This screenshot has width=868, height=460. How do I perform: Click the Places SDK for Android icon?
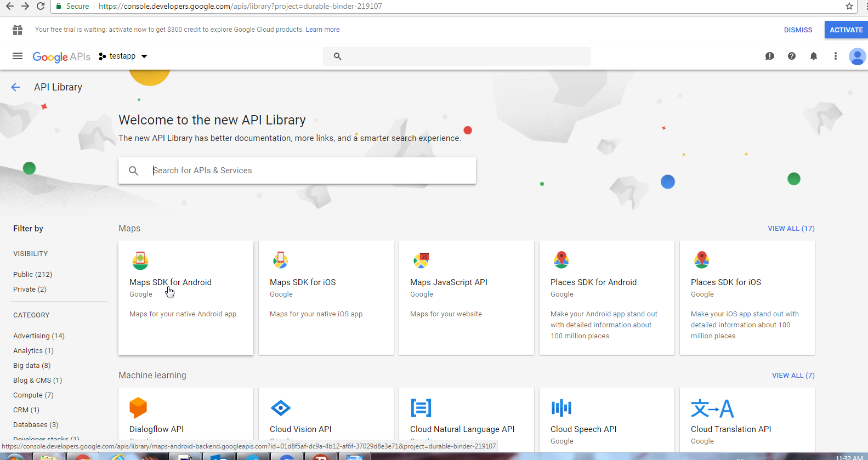click(561, 260)
